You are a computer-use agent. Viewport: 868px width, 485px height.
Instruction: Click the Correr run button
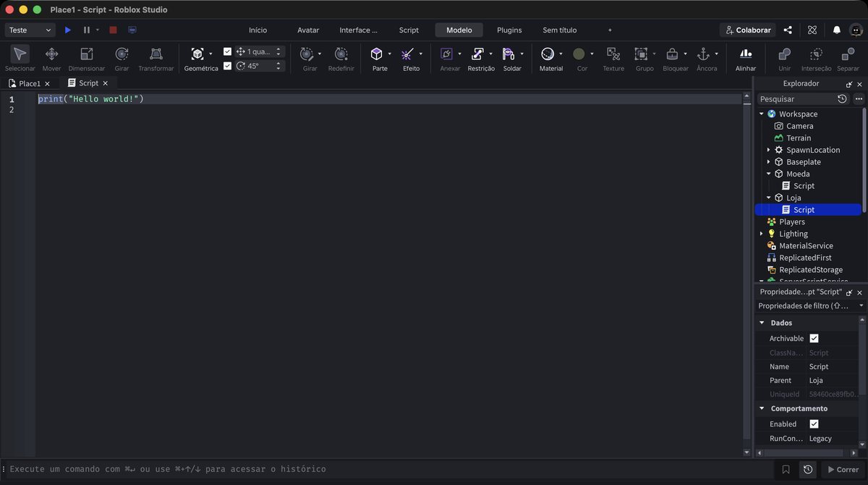click(842, 469)
